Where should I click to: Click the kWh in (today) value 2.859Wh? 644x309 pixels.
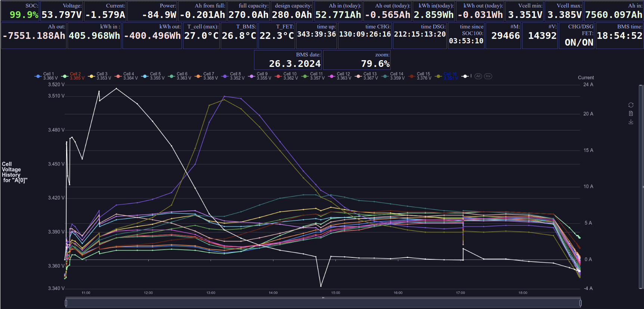(x=434, y=15)
